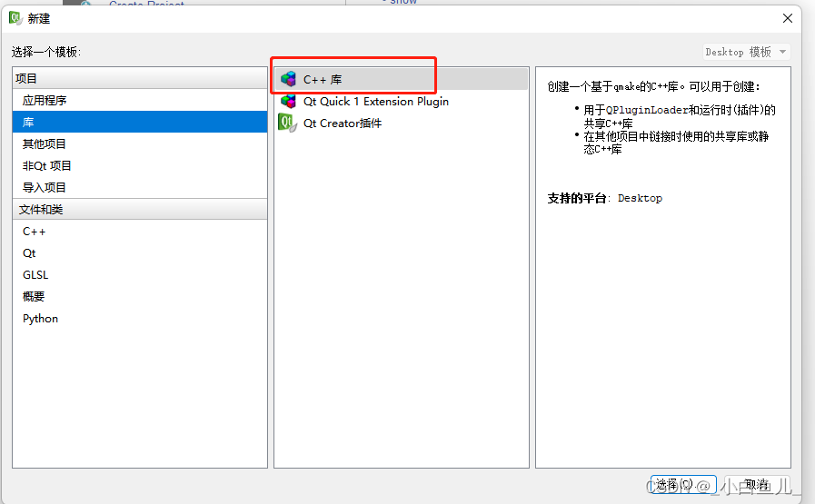815x504 pixels.
Task: Select 概要 under 文件和类
Action: [x=140, y=297]
